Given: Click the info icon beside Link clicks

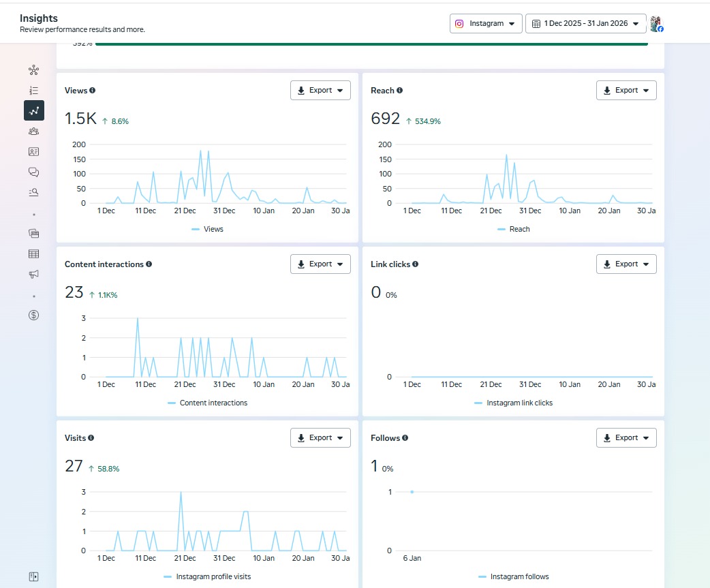Looking at the screenshot, I should [x=415, y=264].
